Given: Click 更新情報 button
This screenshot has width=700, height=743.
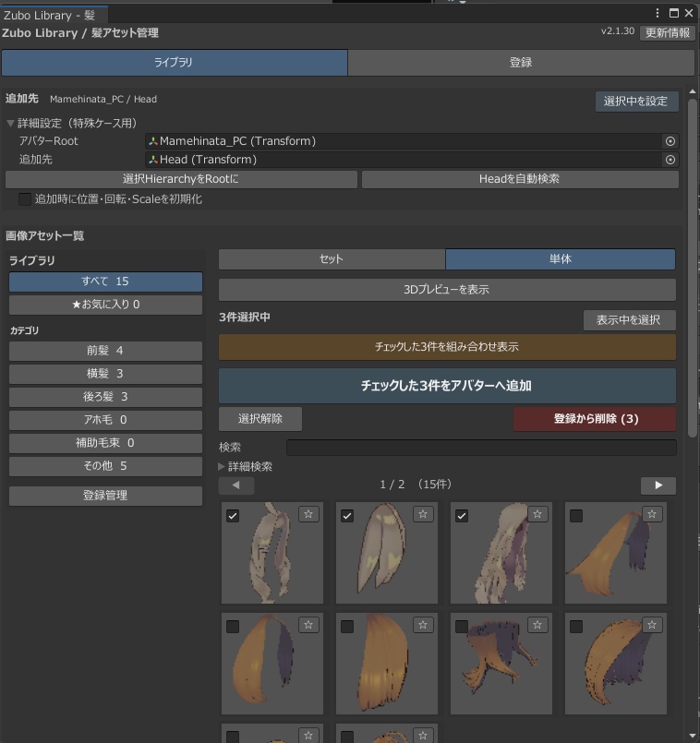Looking at the screenshot, I should [x=668, y=32].
